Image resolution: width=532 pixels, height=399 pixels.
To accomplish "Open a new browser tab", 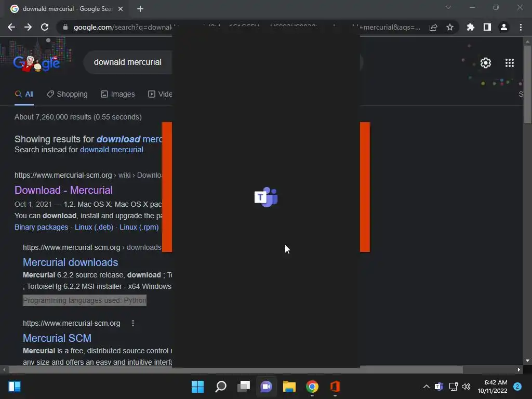I will (x=140, y=9).
